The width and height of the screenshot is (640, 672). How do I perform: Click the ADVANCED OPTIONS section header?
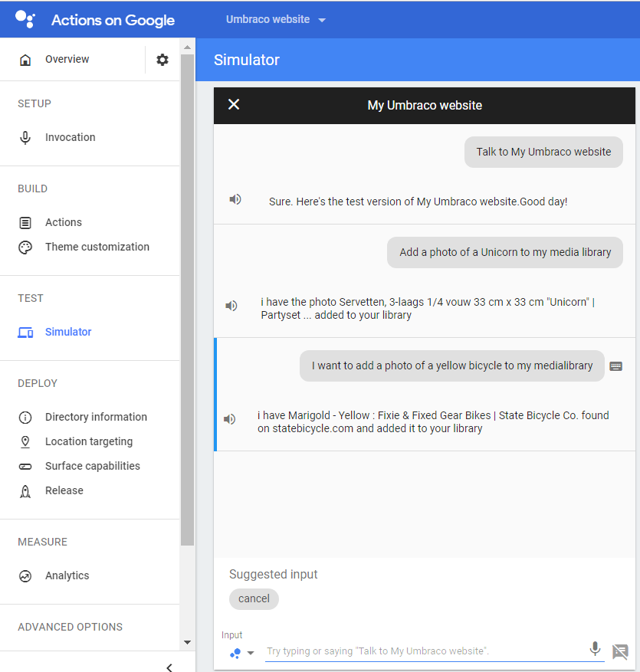click(70, 627)
